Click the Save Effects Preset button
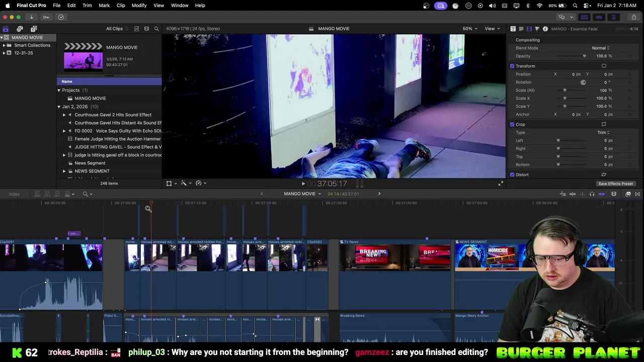This screenshot has height=362, width=644. tap(615, 184)
